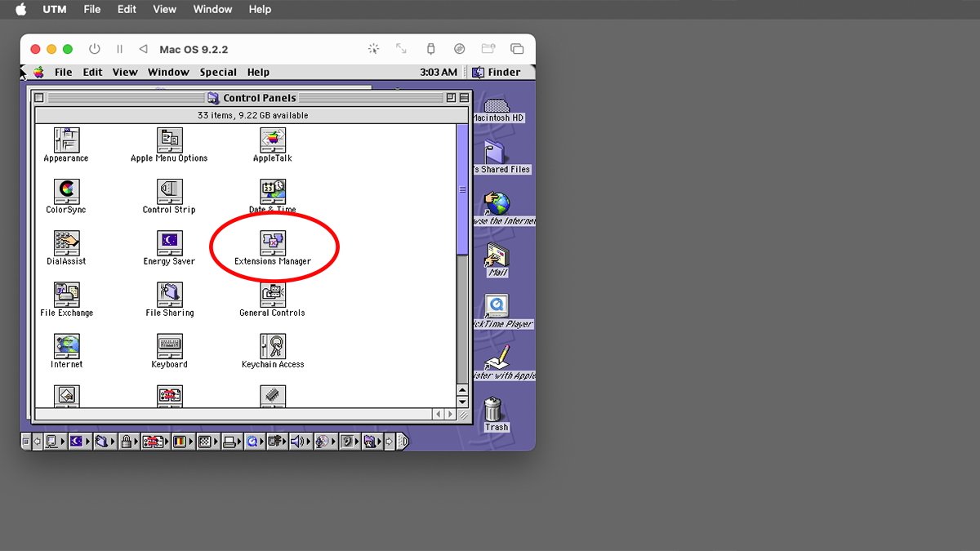Click the UTM restart triangle icon
This screenshot has width=980, height=551.
click(144, 49)
